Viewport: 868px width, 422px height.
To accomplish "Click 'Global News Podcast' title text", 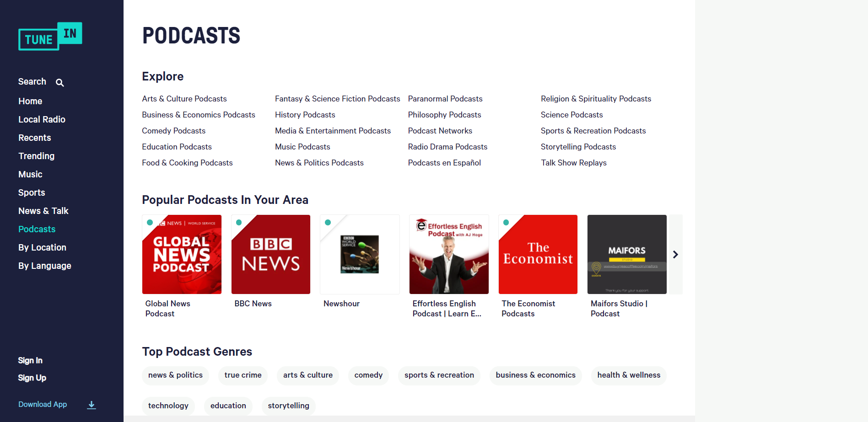I will click(x=167, y=309).
